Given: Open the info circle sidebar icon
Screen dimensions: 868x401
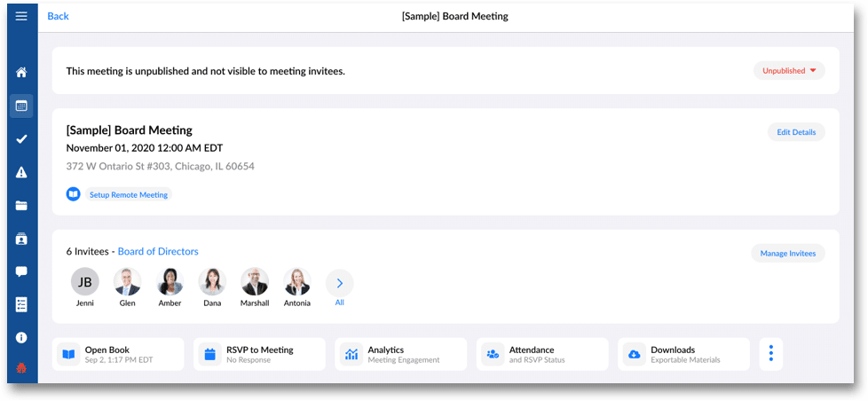Looking at the screenshot, I should click(21, 338).
